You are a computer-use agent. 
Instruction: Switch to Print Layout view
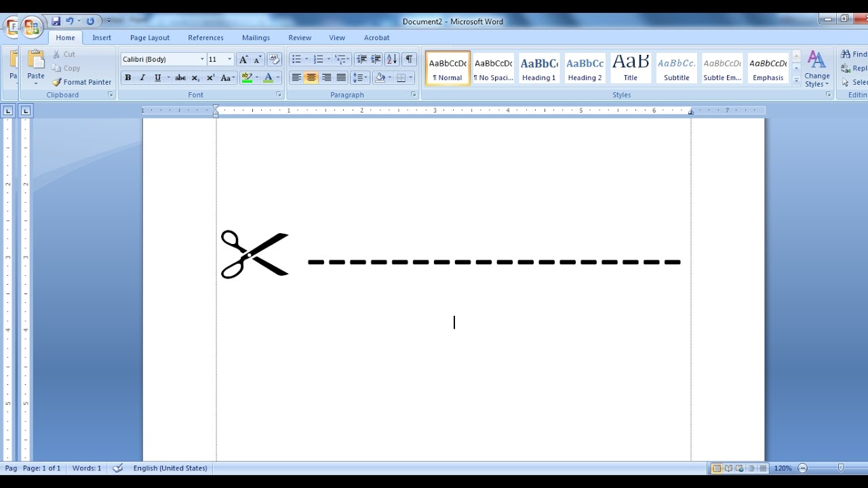pos(717,468)
